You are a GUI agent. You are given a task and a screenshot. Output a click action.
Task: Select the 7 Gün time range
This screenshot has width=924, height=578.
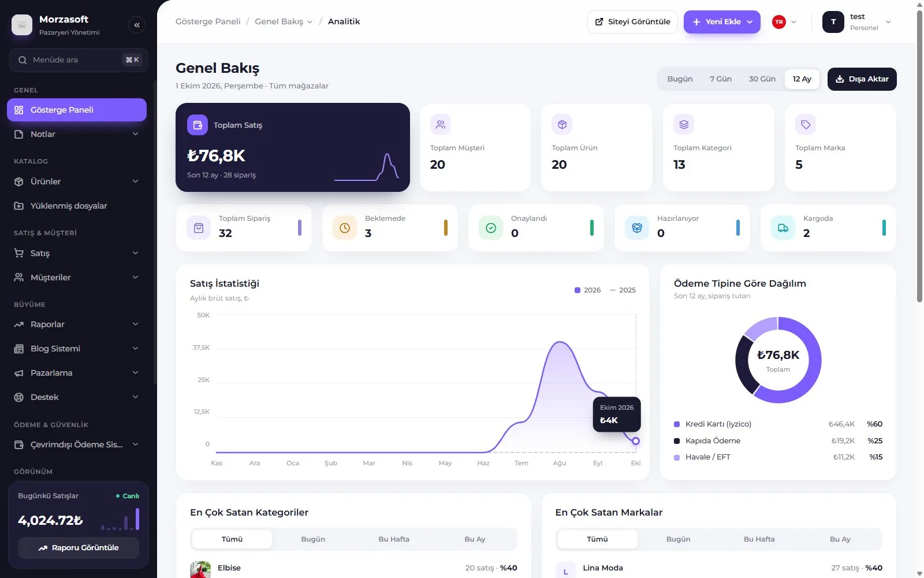[721, 79]
